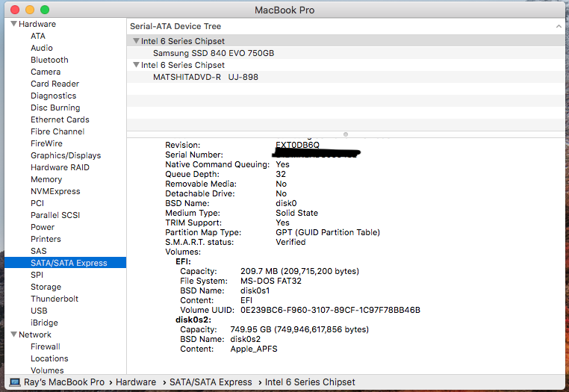Click the S.M.A.R.T. status Verified value
This screenshot has height=392, width=569.
[290, 242]
